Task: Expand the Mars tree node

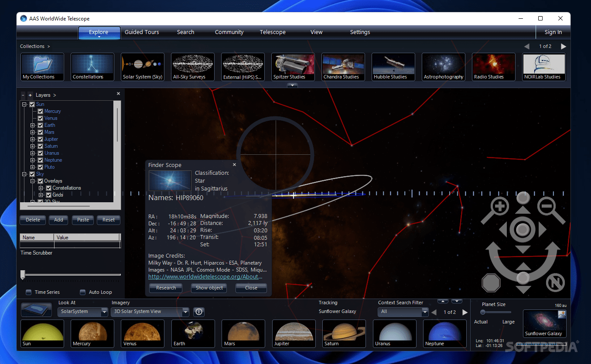Action: coord(33,132)
